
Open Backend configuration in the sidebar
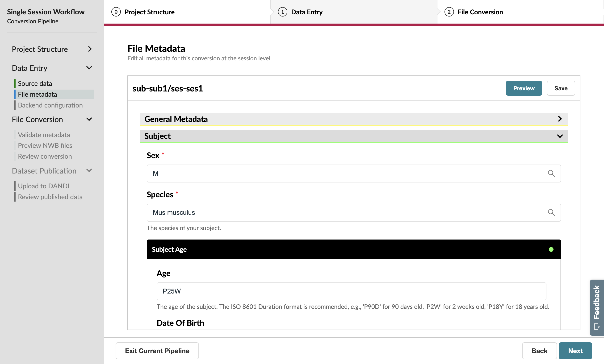click(54, 105)
